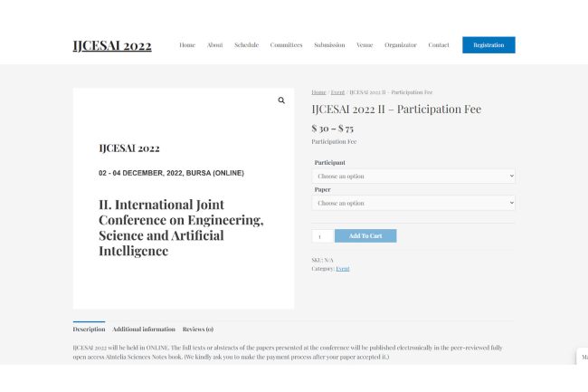Click the Home breadcrumb link
The width and height of the screenshot is (588, 392).
tap(318, 92)
